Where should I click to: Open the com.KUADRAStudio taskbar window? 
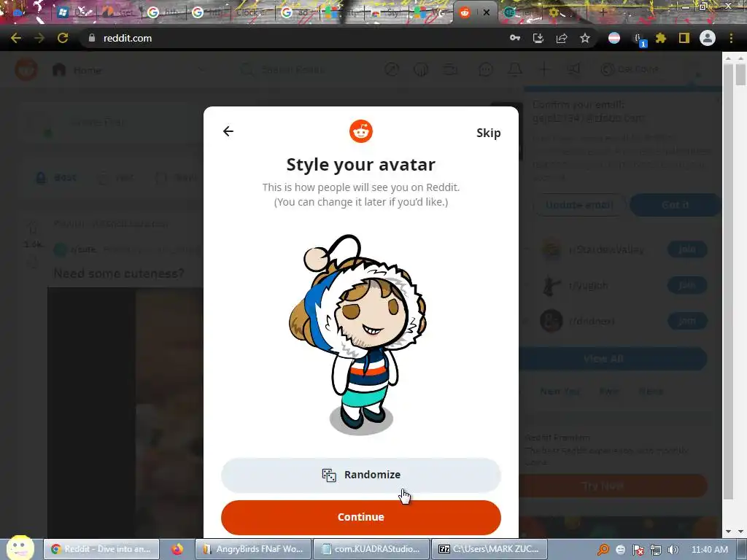point(371,549)
